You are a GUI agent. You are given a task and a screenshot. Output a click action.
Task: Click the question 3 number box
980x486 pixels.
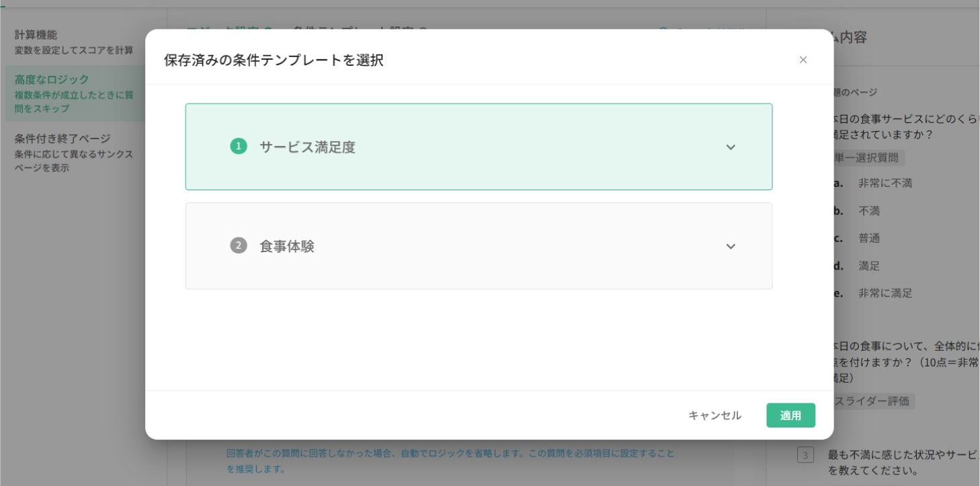pyautogui.click(x=805, y=454)
